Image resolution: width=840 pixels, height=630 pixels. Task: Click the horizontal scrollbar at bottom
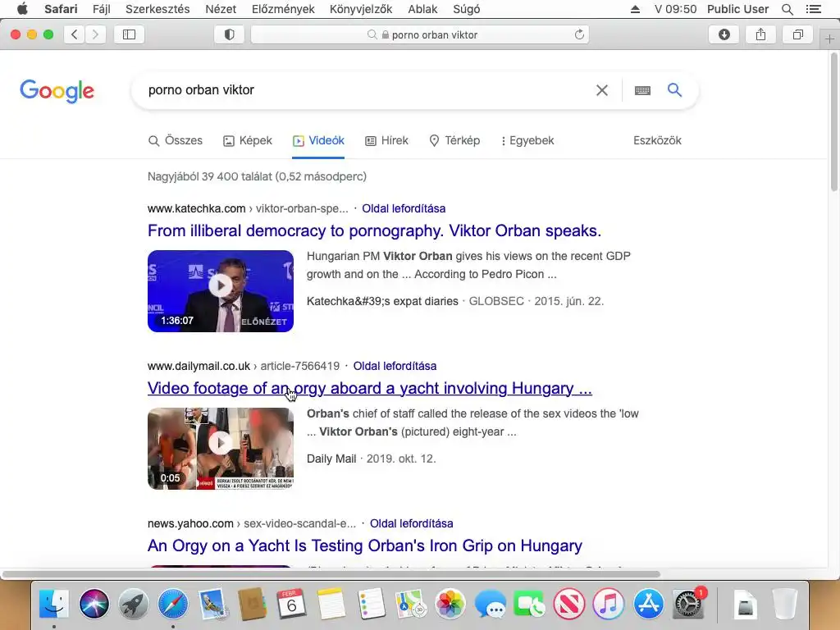(331, 574)
